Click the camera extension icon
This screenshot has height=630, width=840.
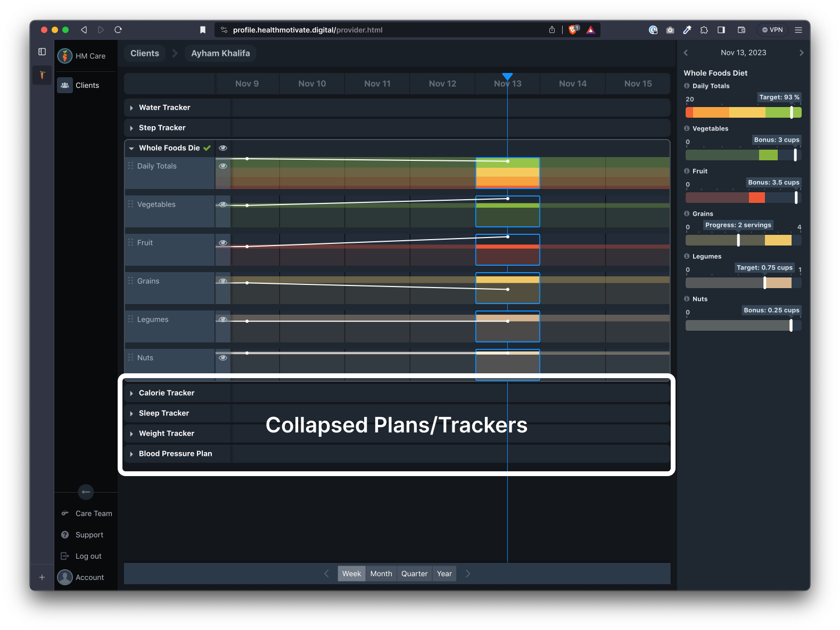pyautogui.click(x=670, y=30)
